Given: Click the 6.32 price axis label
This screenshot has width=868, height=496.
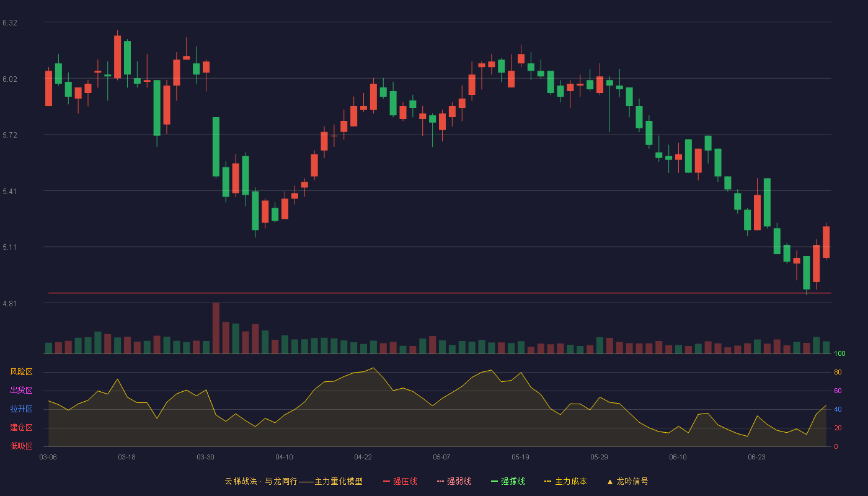Looking at the screenshot, I should click(x=9, y=23).
